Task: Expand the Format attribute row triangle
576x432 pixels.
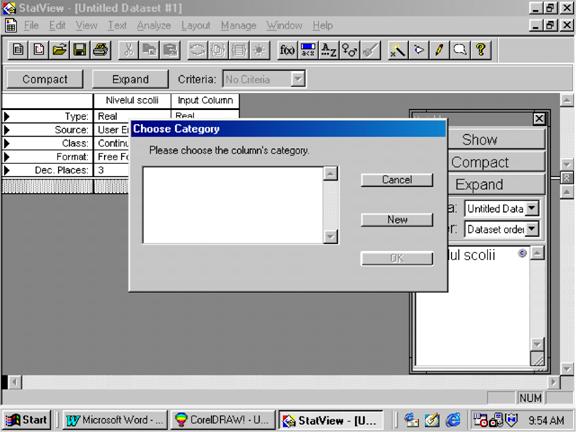Action: click(x=7, y=157)
